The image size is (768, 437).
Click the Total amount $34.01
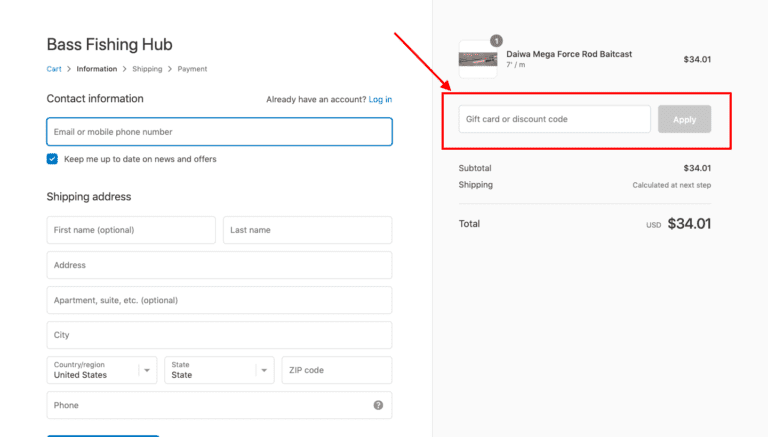pyautogui.click(x=689, y=224)
